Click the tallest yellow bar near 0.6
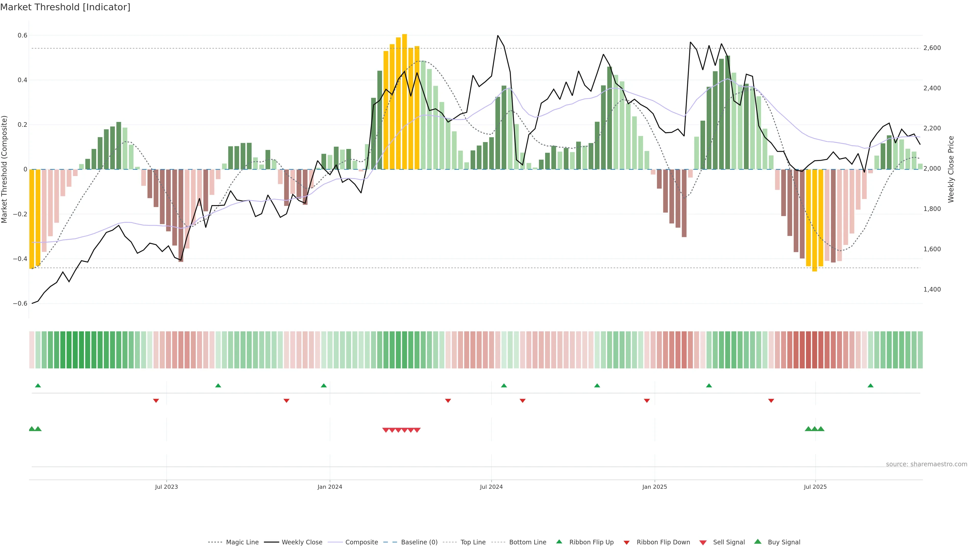Viewport: 980px width, 551px height. 405,102
